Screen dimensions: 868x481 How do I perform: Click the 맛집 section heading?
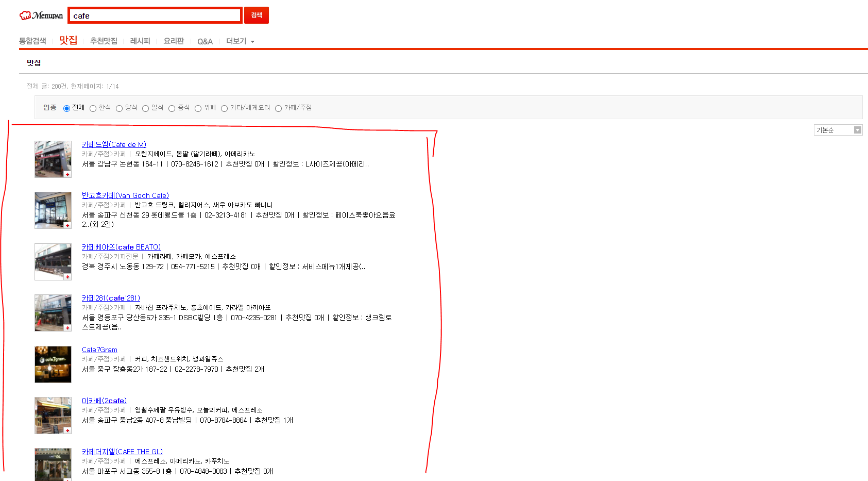tap(34, 62)
